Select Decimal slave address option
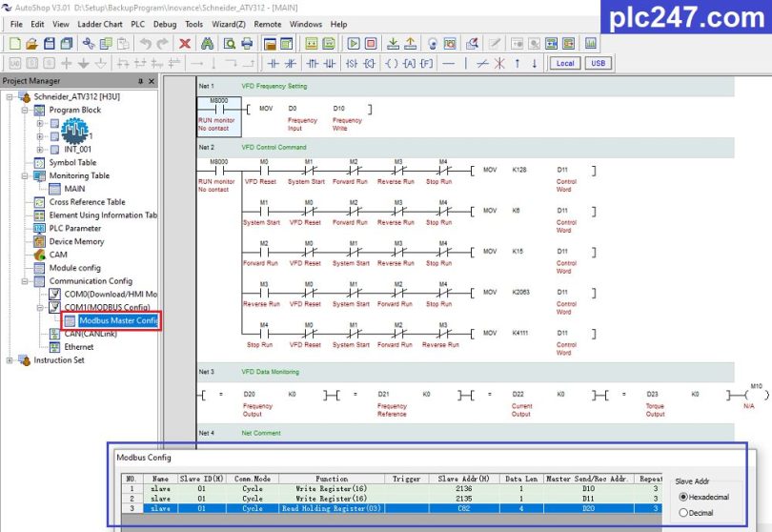This screenshot has width=772, height=532. (682, 513)
